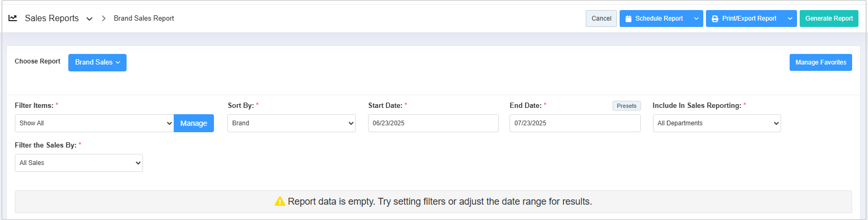Open the Schedule Report dropdown arrow
Viewport: 868px width, 220px height.
696,19
